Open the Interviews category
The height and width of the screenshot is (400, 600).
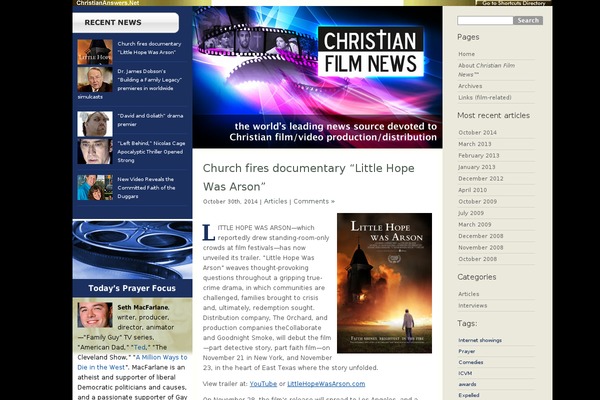(x=473, y=305)
